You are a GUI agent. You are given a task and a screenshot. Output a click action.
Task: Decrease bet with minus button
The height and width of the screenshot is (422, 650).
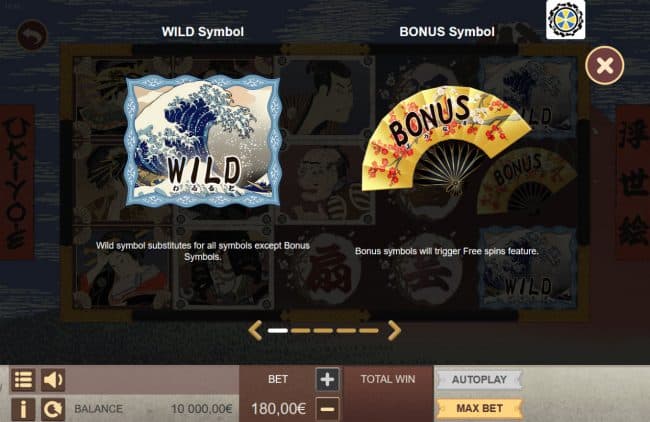click(327, 409)
